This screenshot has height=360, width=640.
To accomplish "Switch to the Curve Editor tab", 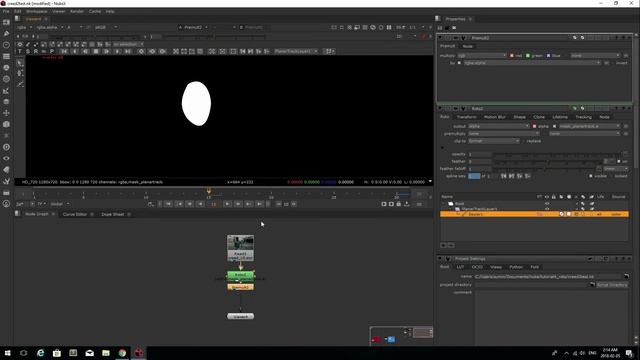I will [x=75, y=214].
